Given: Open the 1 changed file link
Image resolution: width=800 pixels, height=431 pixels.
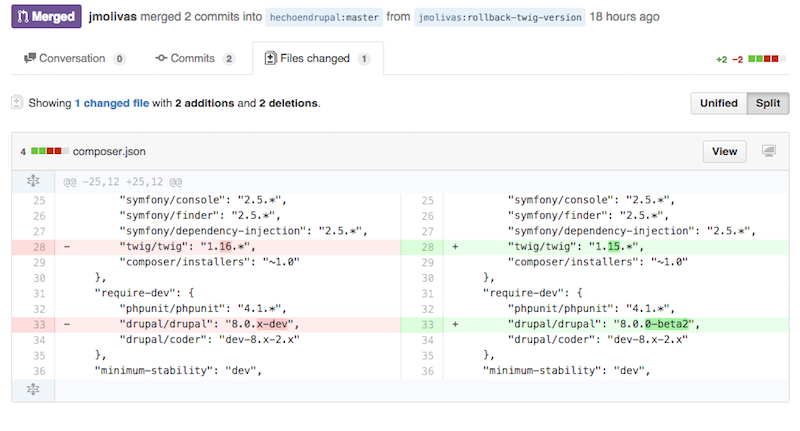Looking at the screenshot, I should coord(112,103).
